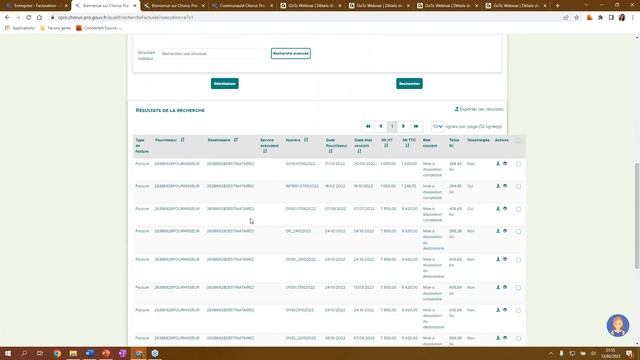This screenshot has width=640, height=360.
Task: Open lignes par page dropdown
Action: (x=438, y=127)
